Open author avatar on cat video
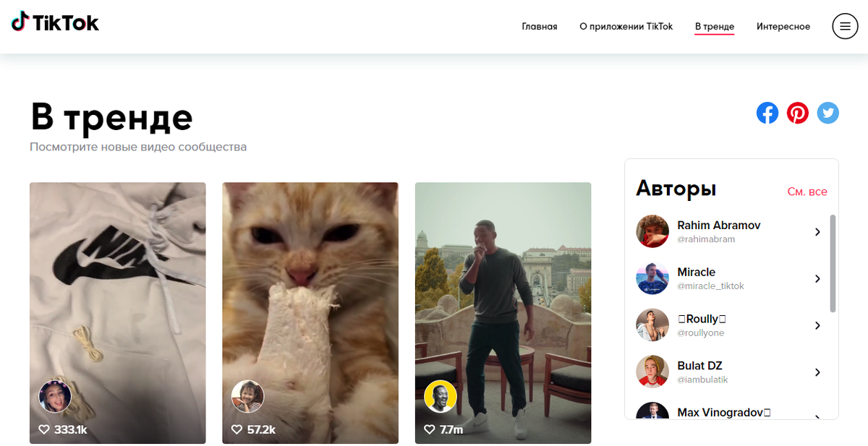This screenshot has width=868, height=446. [x=247, y=396]
